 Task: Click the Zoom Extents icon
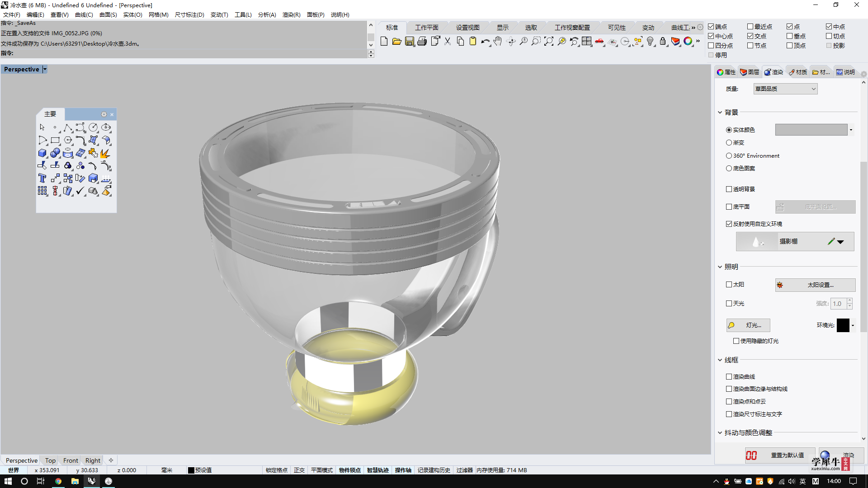click(x=548, y=42)
